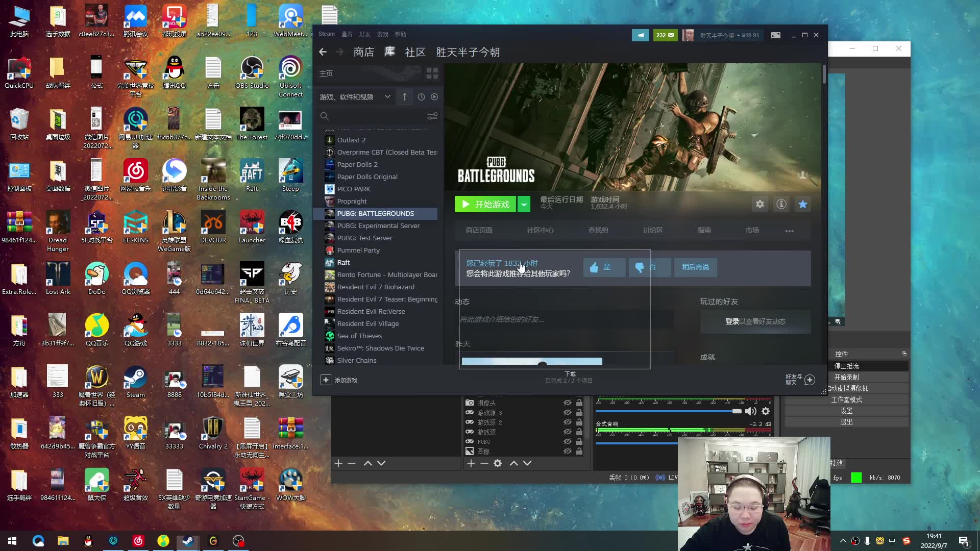Open the 查看 menu in Steam
Screen dimensions: 980x551
(347, 34)
